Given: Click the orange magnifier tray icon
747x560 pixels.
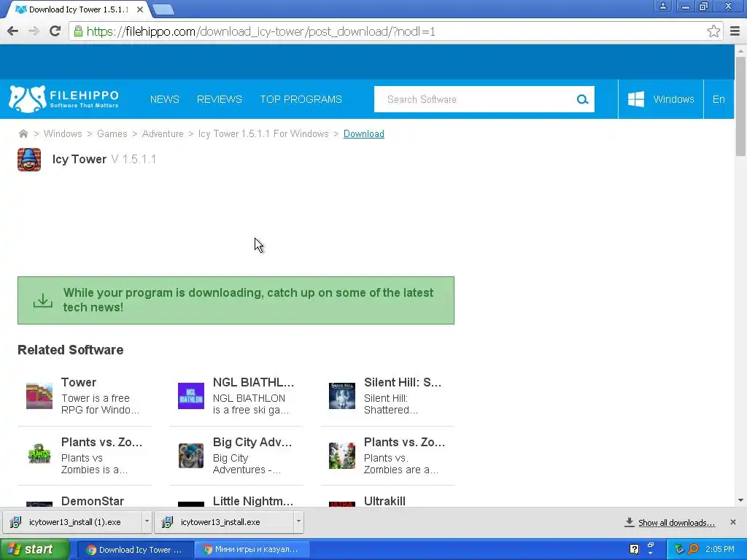Looking at the screenshot, I should click(693, 549).
